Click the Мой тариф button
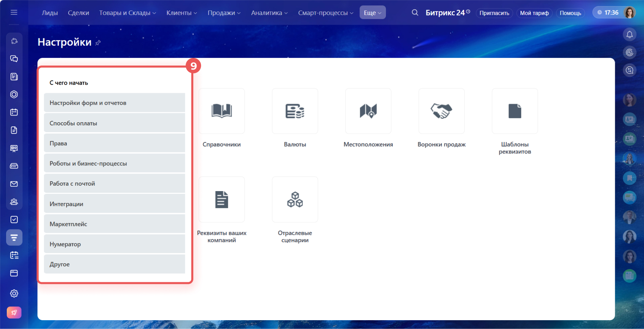The height and width of the screenshot is (329, 644). (x=534, y=13)
